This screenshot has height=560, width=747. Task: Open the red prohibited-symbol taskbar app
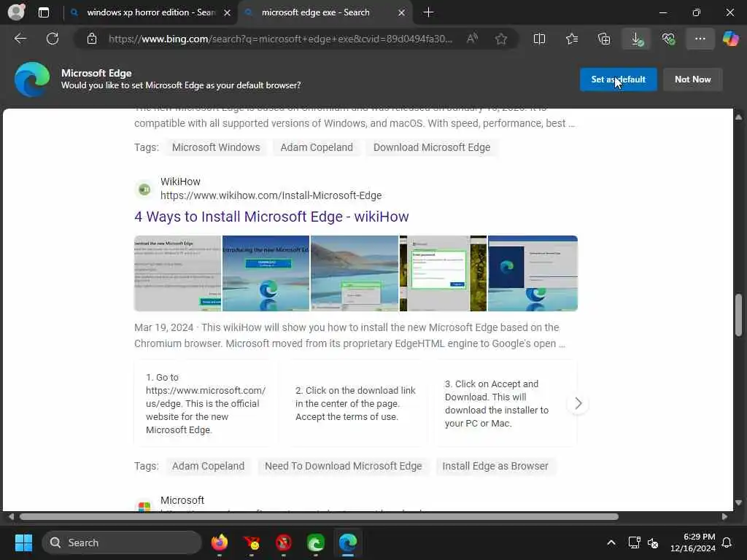click(284, 542)
